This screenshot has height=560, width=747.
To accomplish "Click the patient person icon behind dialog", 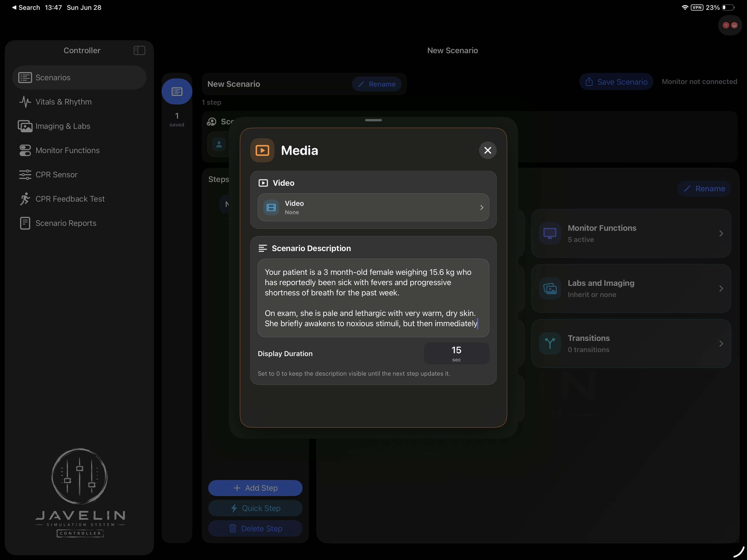I will click(219, 144).
